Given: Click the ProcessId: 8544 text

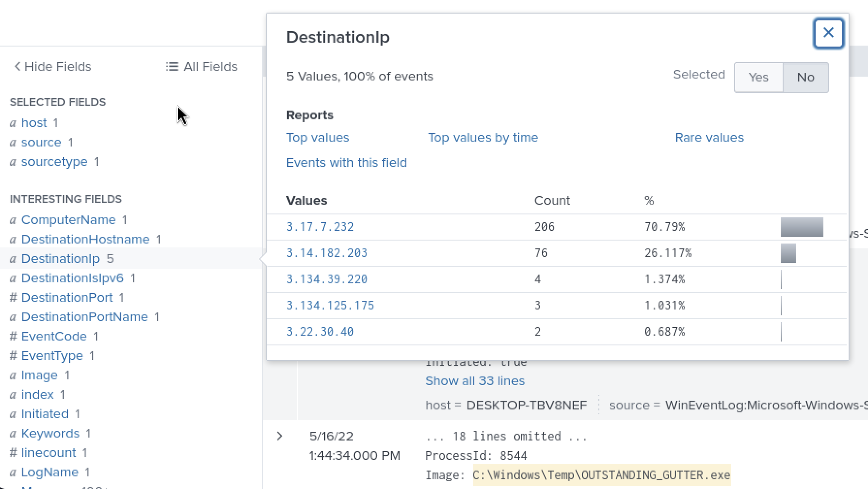Looking at the screenshot, I should pyautogui.click(x=476, y=456).
